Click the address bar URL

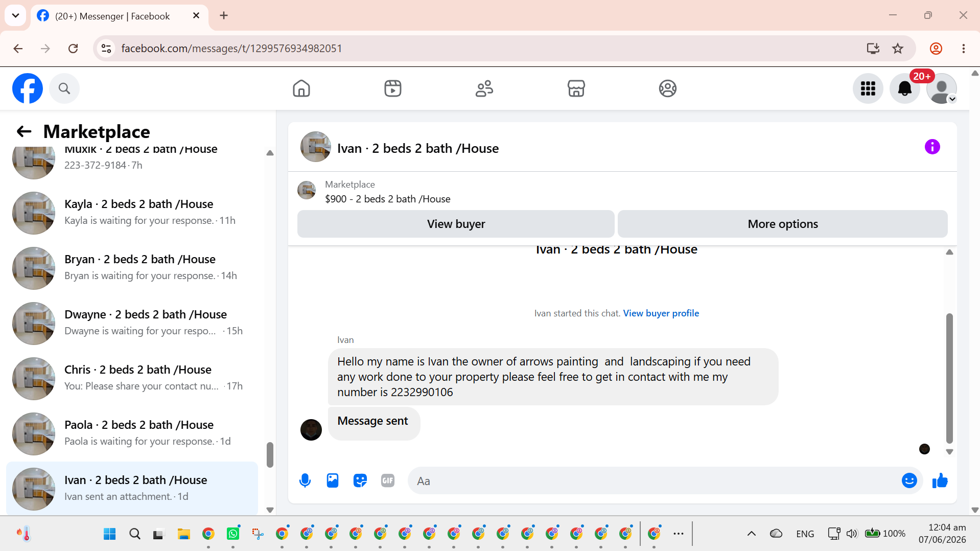[x=231, y=49]
